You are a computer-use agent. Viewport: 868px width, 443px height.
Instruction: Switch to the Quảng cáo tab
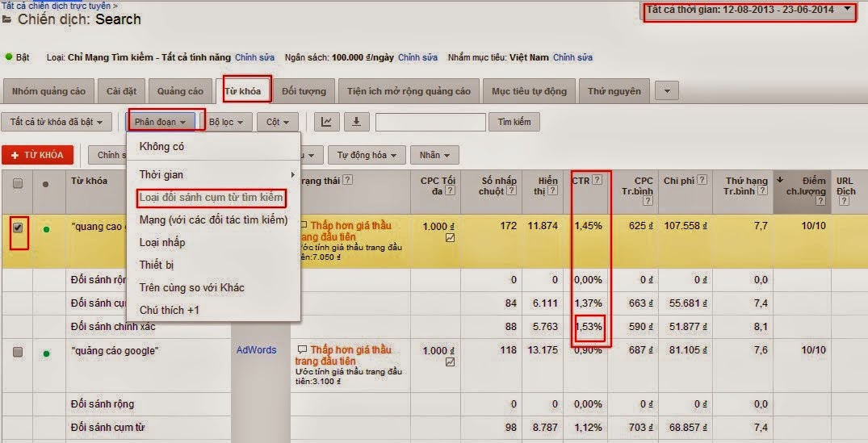[181, 91]
